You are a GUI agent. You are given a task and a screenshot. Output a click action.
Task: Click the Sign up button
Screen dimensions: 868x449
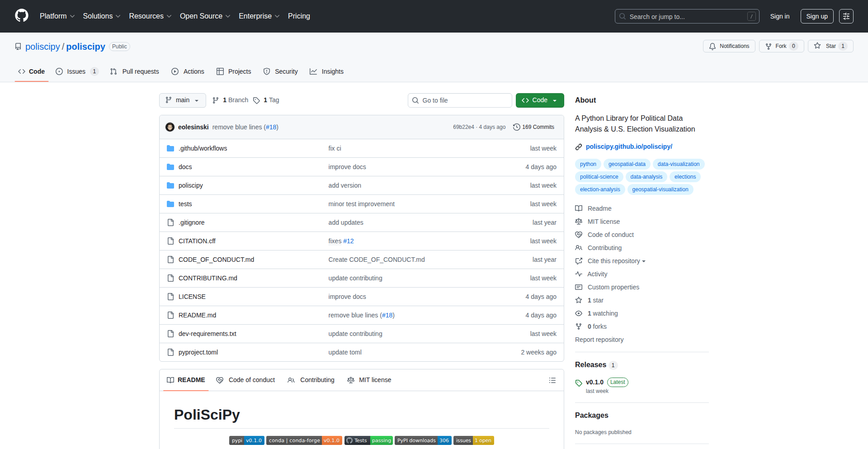tap(816, 16)
